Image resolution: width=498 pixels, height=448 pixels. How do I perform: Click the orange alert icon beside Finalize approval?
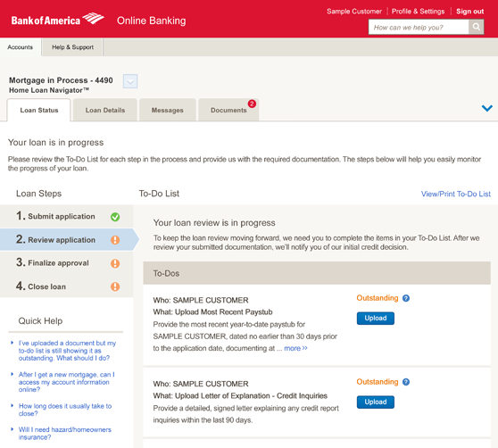pyautogui.click(x=115, y=263)
